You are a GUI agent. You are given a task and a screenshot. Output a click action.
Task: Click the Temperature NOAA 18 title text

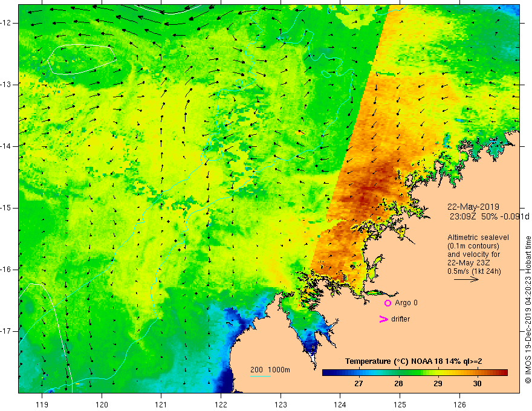pos(414,361)
